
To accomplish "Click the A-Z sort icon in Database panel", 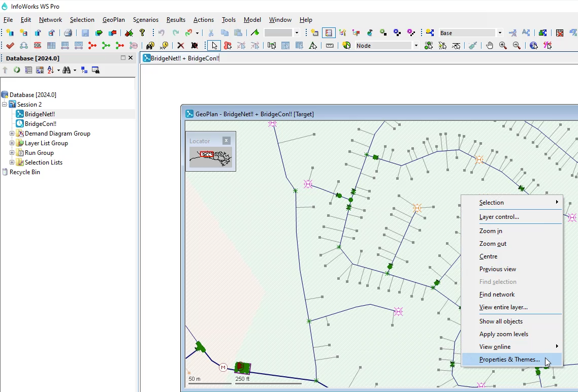I will tap(50, 70).
